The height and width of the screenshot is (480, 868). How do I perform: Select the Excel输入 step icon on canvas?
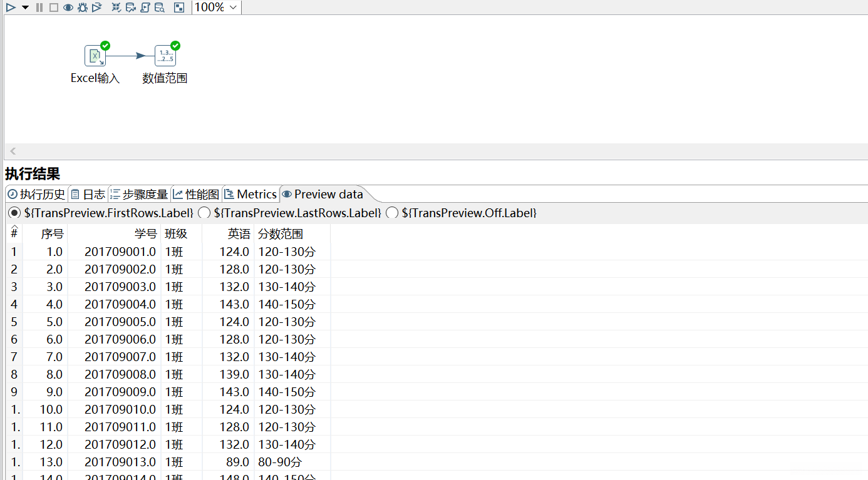click(x=95, y=56)
